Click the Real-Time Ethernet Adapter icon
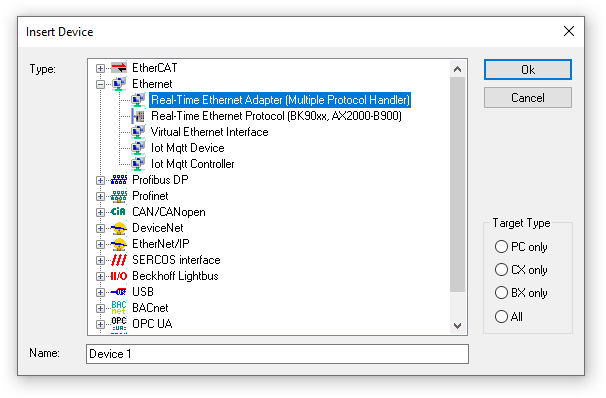The height and width of the screenshot is (398, 606). (138, 100)
